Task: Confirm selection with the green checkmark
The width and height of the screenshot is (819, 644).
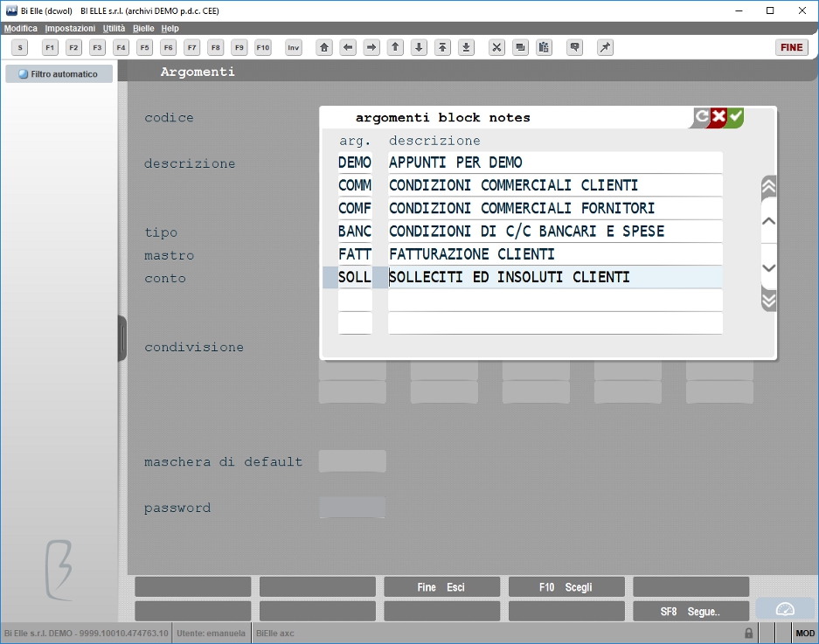Action: pyautogui.click(x=735, y=116)
